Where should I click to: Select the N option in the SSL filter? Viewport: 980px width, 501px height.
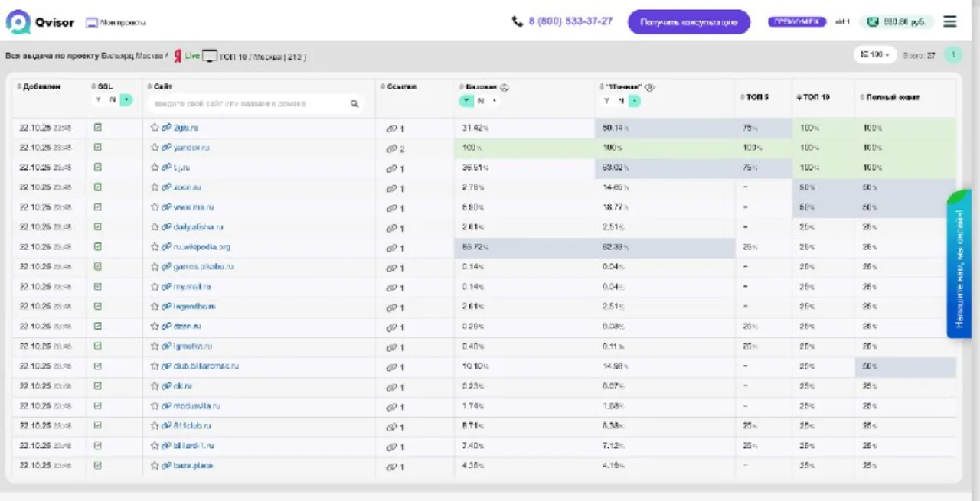(113, 100)
